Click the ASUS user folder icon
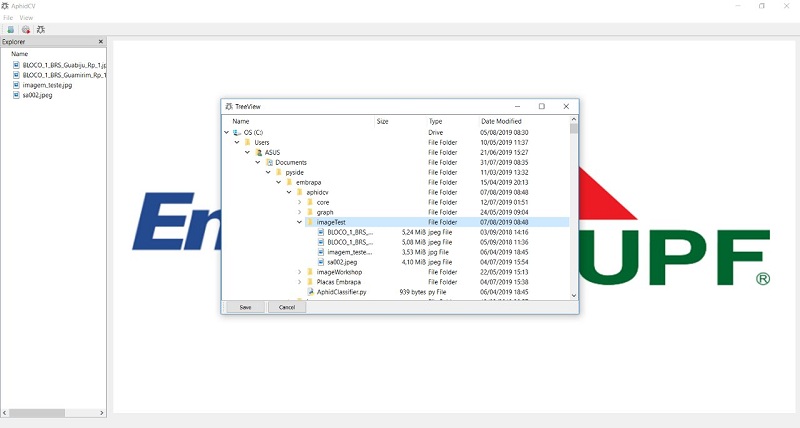The image size is (800, 428). (258, 153)
